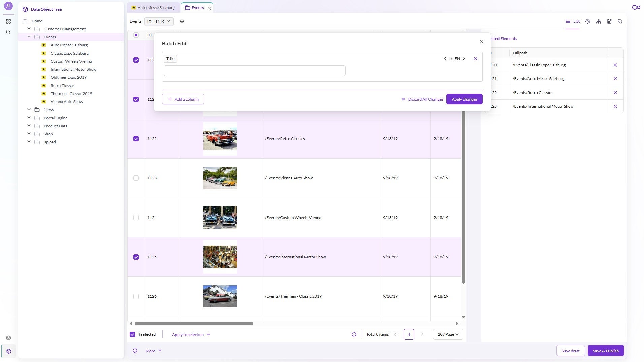Click the export report icon next to hierarchy view
Screen dimensions: 644x362
pos(609,21)
